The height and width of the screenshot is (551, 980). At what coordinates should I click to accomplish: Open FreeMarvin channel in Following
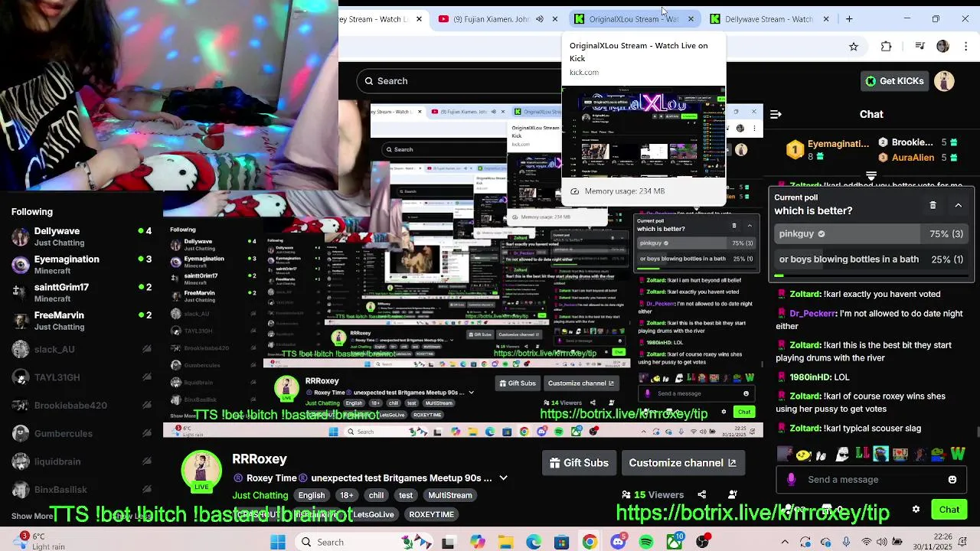pyautogui.click(x=81, y=321)
